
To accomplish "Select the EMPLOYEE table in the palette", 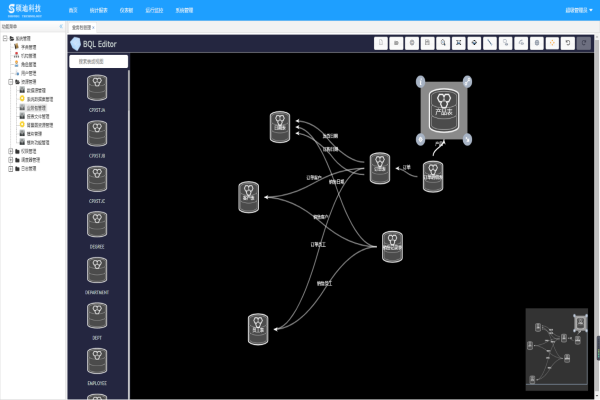I will [97, 366].
